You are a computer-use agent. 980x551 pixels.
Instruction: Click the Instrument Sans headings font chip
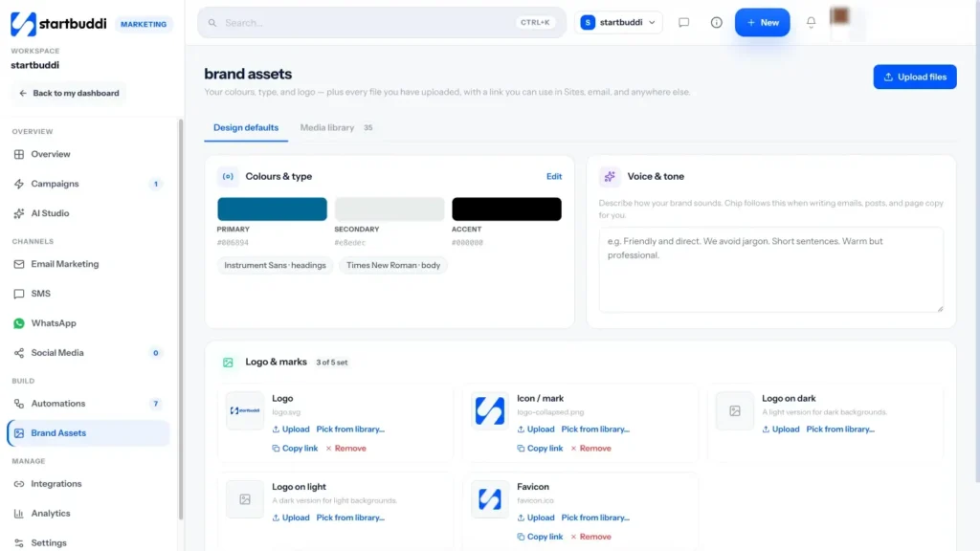[x=275, y=266]
